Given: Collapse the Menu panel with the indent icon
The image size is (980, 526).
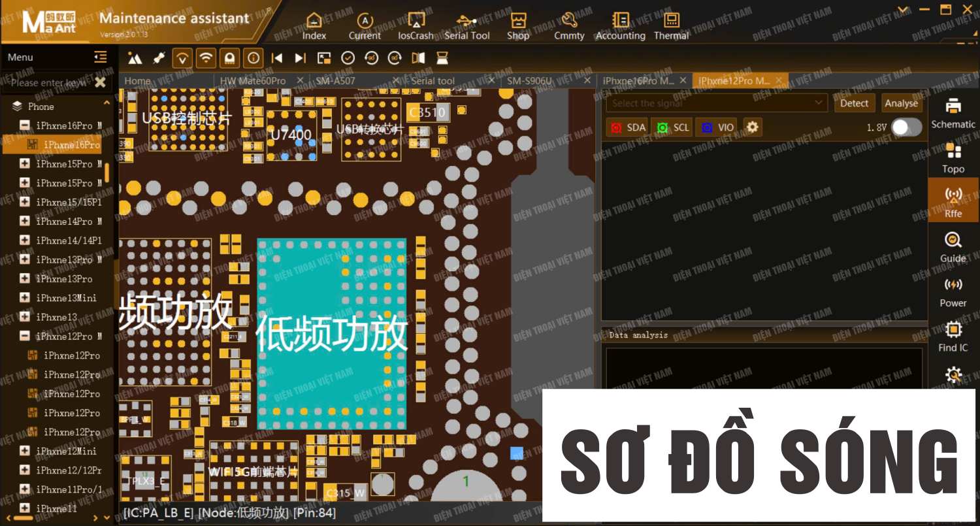Looking at the screenshot, I should 100,58.
